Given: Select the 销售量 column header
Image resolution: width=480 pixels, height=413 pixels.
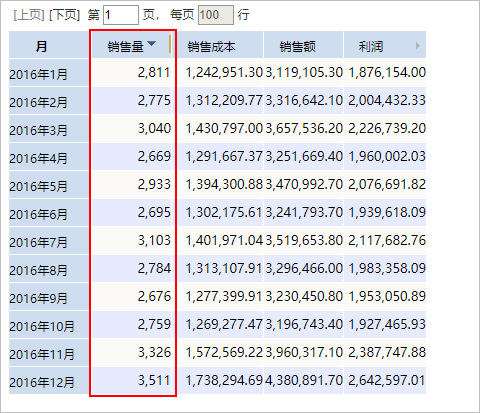Looking at the screenshot, I should 131,45.
